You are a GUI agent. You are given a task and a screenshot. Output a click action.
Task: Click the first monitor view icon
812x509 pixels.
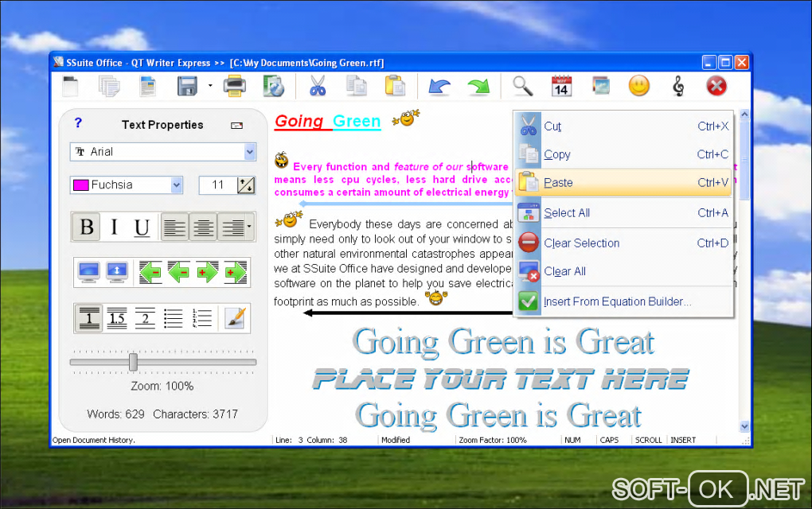(x=88, y=272)
